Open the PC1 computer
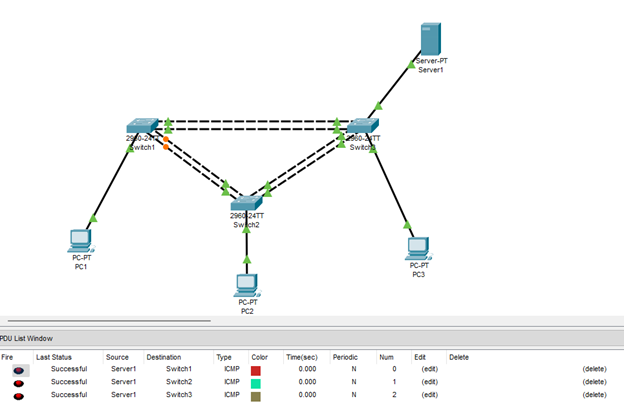 tap(80, 241)
